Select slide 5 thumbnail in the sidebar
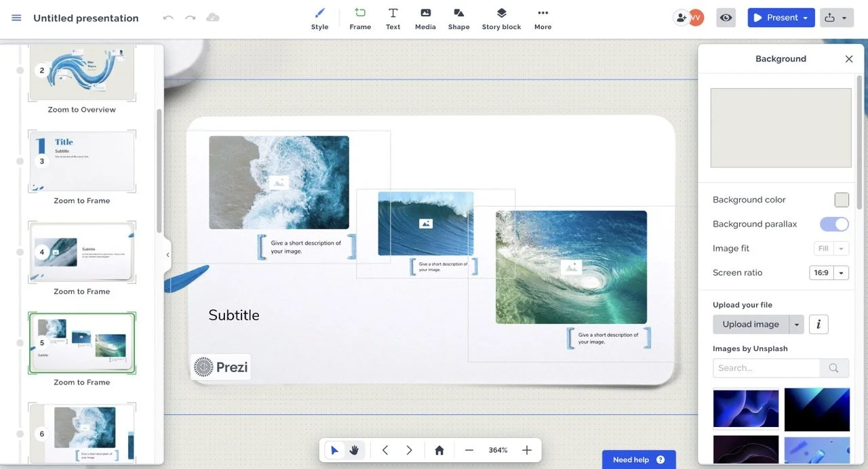 (x=81, y=342)
